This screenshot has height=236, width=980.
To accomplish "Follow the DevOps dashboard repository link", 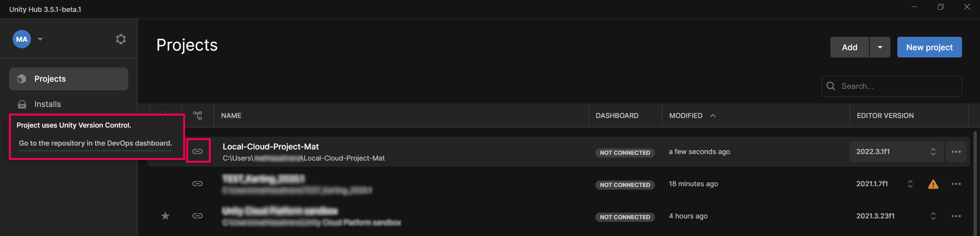I will point(95,143).
